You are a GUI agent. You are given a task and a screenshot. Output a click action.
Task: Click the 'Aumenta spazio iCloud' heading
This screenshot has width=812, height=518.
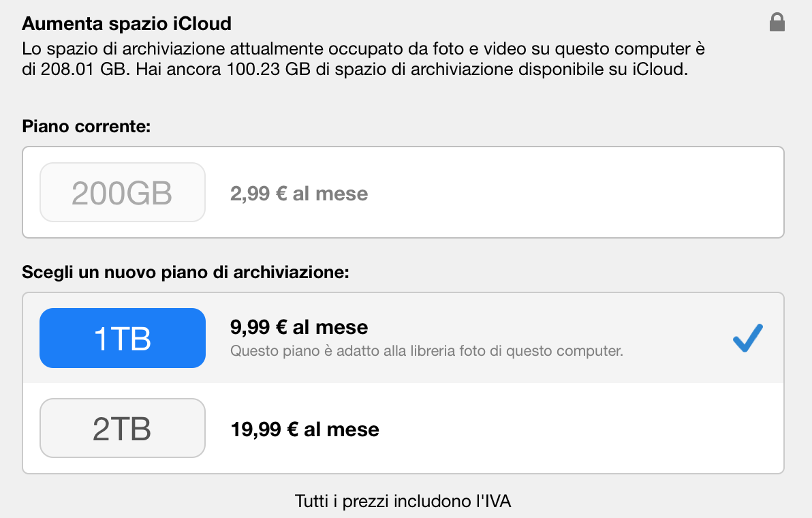click(x=127, y=24)
